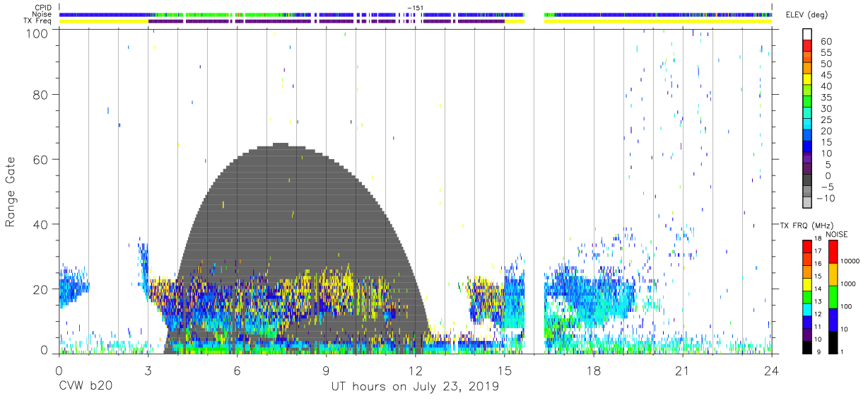The width and height of the screenshot is (868, 401).
Task: Click the 40 tick on Range Gate axis
Action: [x=40, y=224]
